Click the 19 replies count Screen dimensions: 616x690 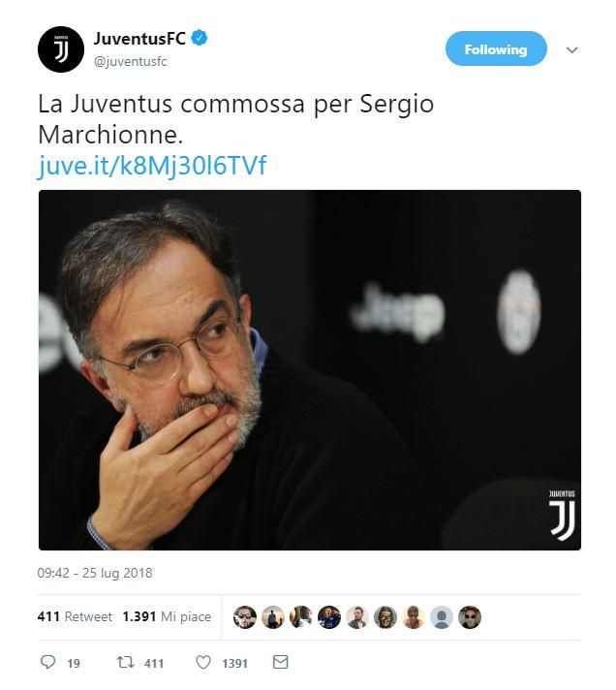click(74, 663)
